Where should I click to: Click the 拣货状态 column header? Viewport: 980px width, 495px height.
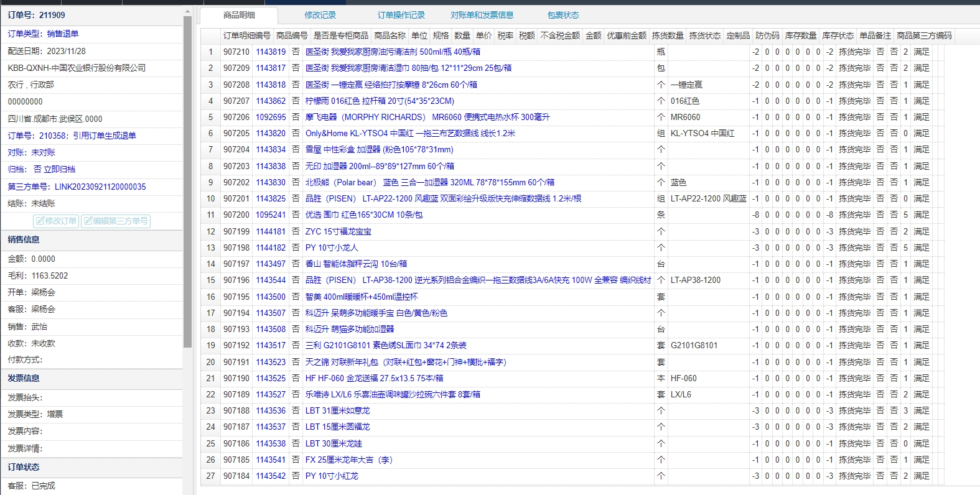(705, 35)
